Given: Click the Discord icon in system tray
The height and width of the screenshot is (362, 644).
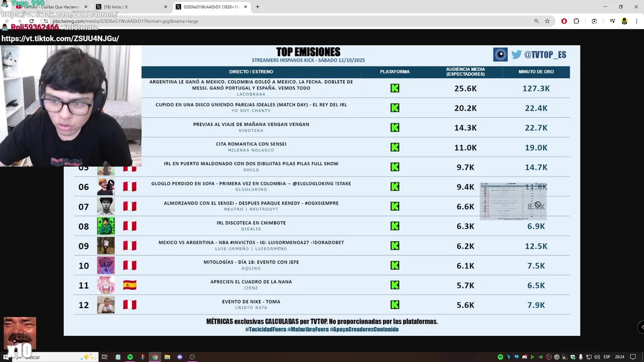Looking at the screenshot, I should 525,357.
